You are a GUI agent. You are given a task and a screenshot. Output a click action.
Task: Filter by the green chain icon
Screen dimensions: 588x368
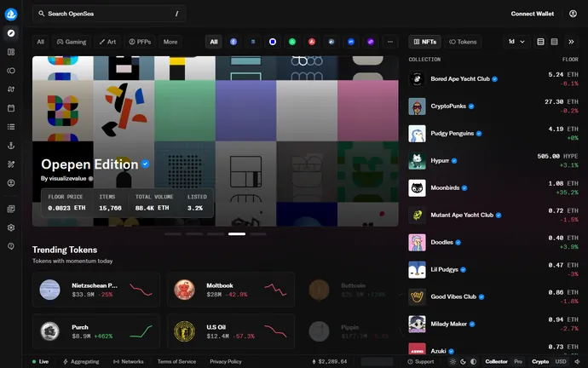tap(292, 42)
